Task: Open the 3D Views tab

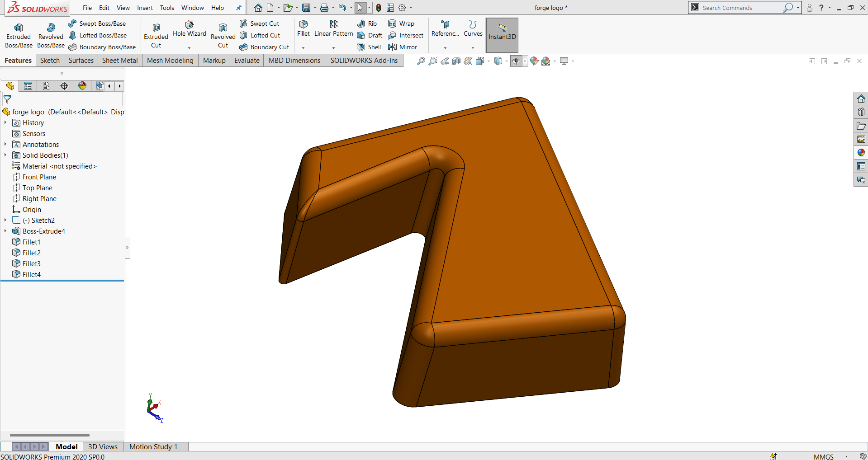Action: click(103, 446)
